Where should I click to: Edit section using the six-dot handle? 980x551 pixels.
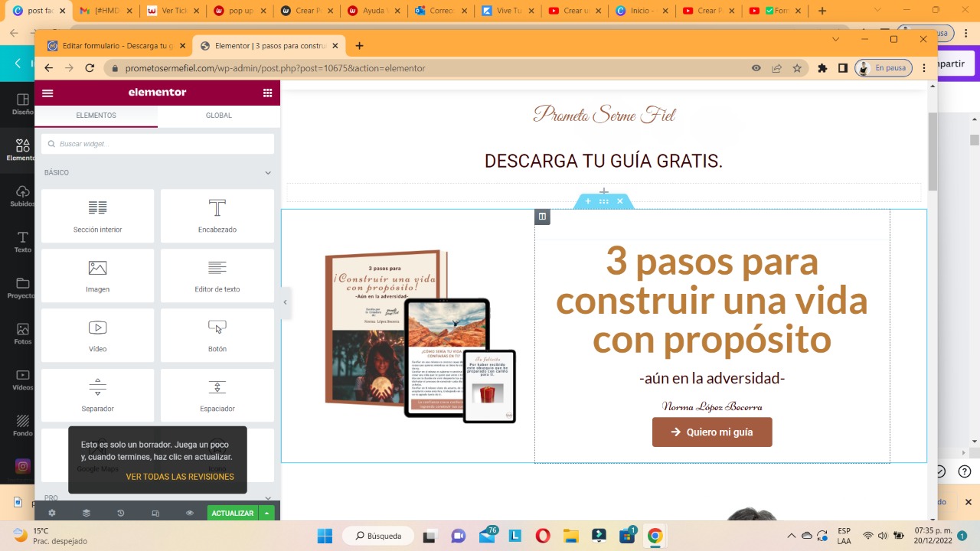tap(604, 201)
